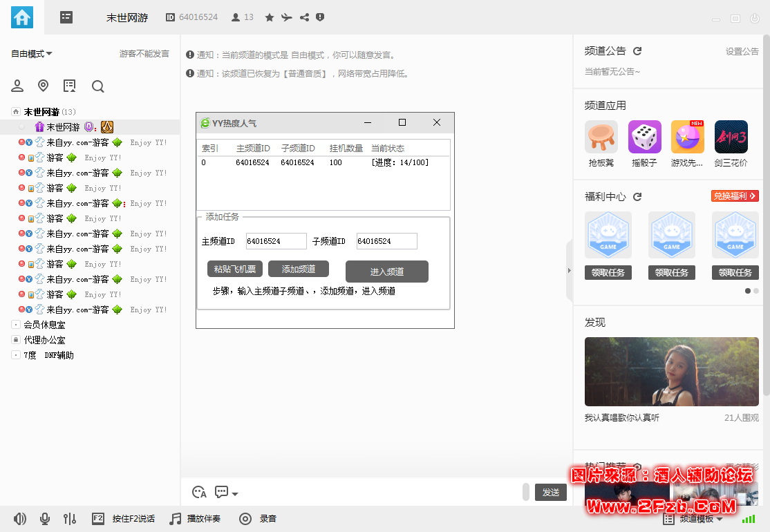Open the audio mixer settings icon
The width and height of the screenshot is (770, 532).
(x=69, y=519)
